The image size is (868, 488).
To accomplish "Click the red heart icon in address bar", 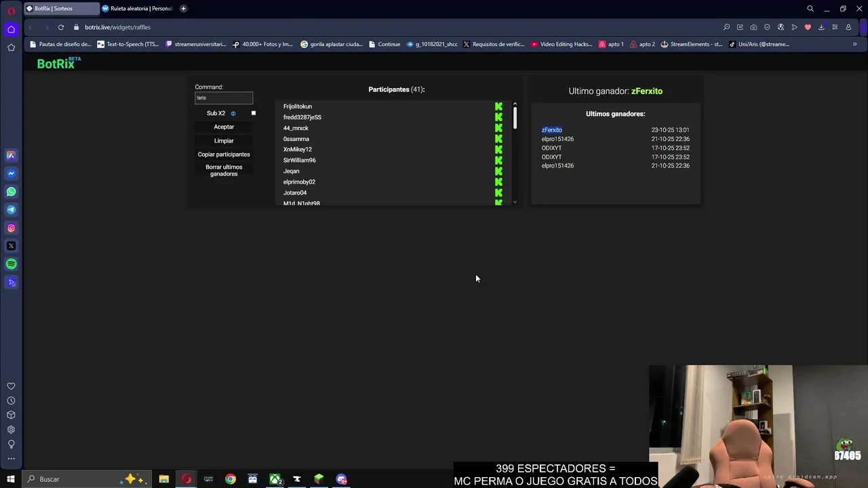I will 808,27.
